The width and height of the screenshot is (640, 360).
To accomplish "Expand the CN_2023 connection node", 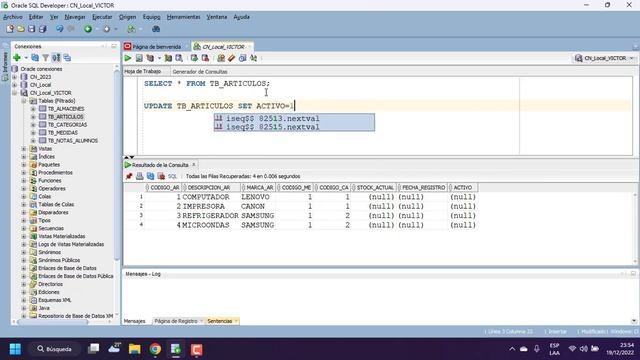I will click(15, 77).
